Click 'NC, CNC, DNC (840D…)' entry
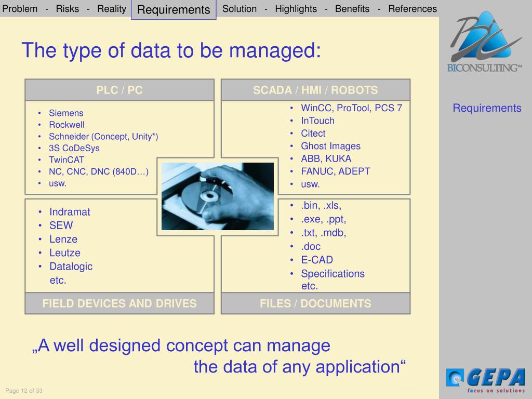The width and height of the screenshot is (532, 399). (98, 171)
